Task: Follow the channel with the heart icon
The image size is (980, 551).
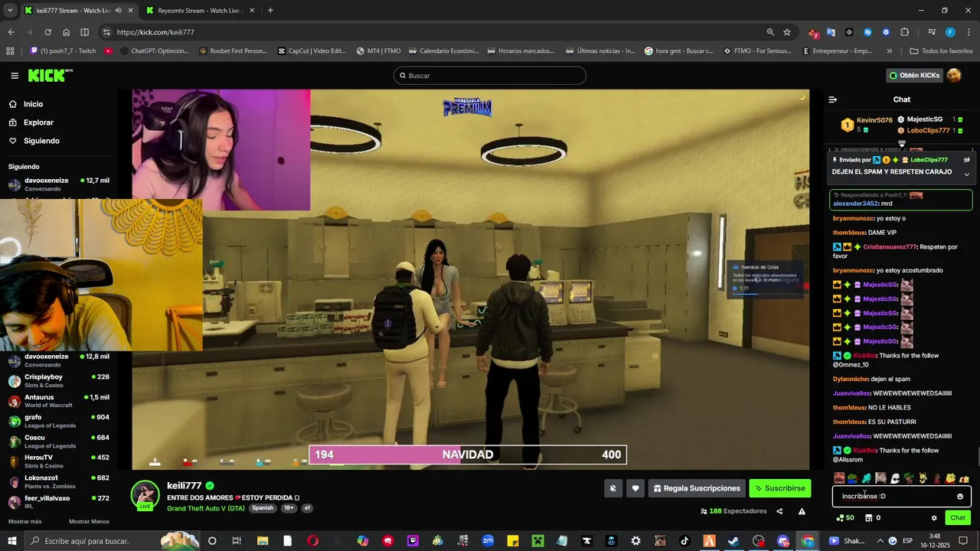Action: [635, 488]
